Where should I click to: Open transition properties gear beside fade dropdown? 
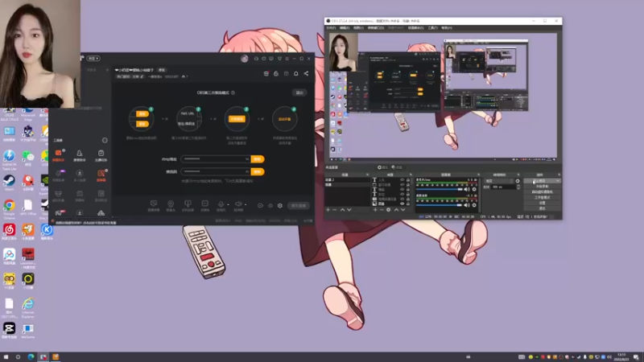click(518, 181)
